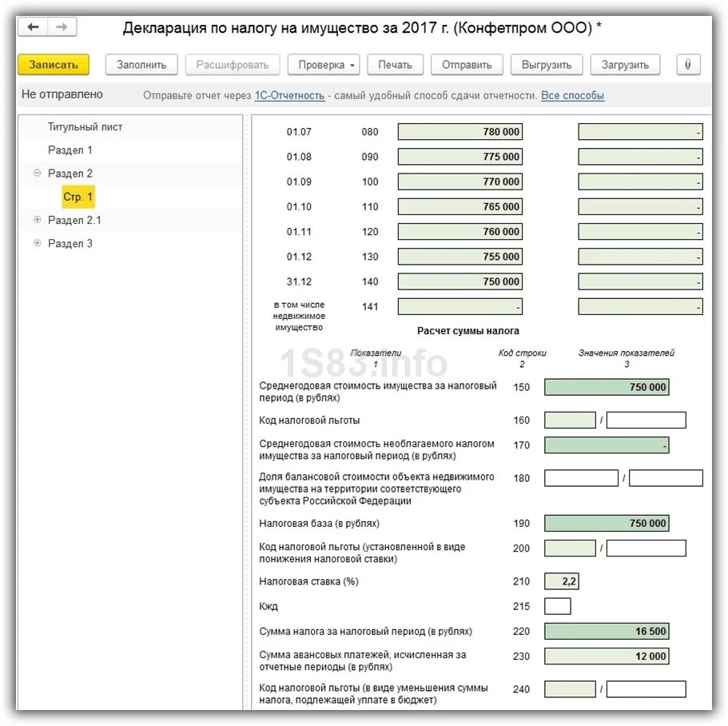Click the first code field of line 200

(570, 548)
